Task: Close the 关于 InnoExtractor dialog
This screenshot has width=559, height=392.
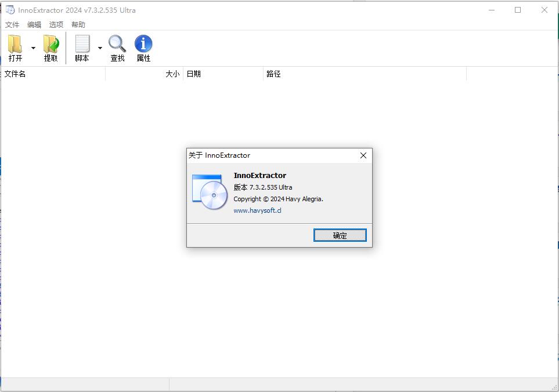Action: [x=363, y=155]
